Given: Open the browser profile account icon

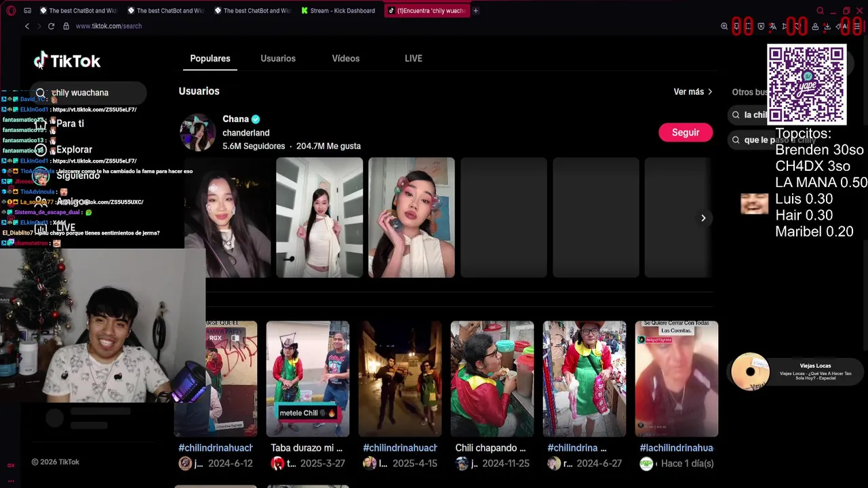Looking at the screenshot, I should click(x=815, y=26).
